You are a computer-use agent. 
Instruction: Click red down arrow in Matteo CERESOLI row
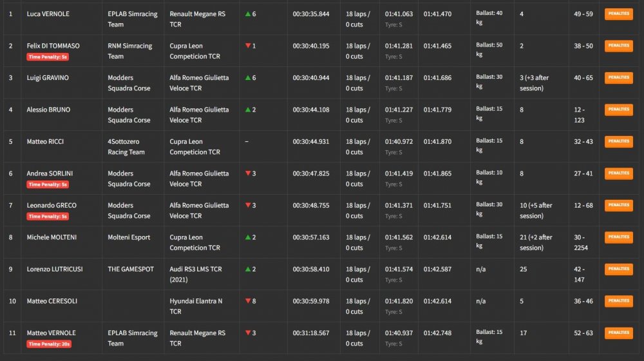(x=248, y=301)
